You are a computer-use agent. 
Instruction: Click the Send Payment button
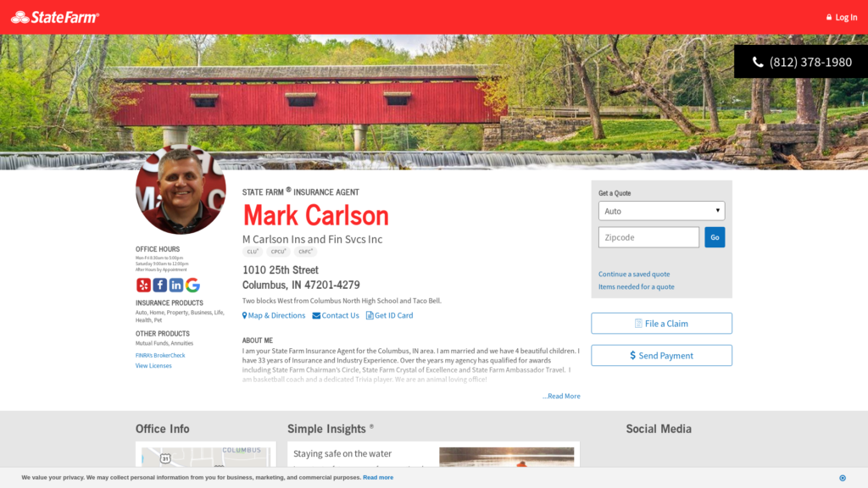(661, 356)
